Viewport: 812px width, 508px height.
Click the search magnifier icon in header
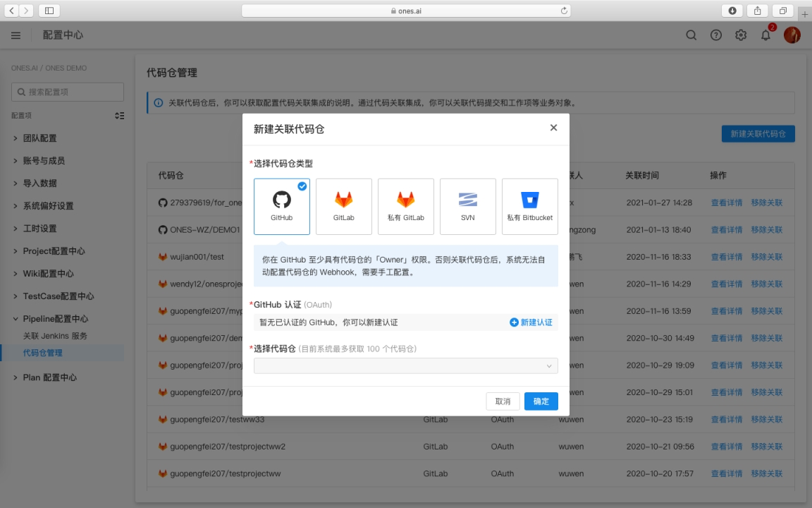tap(691, 35)
